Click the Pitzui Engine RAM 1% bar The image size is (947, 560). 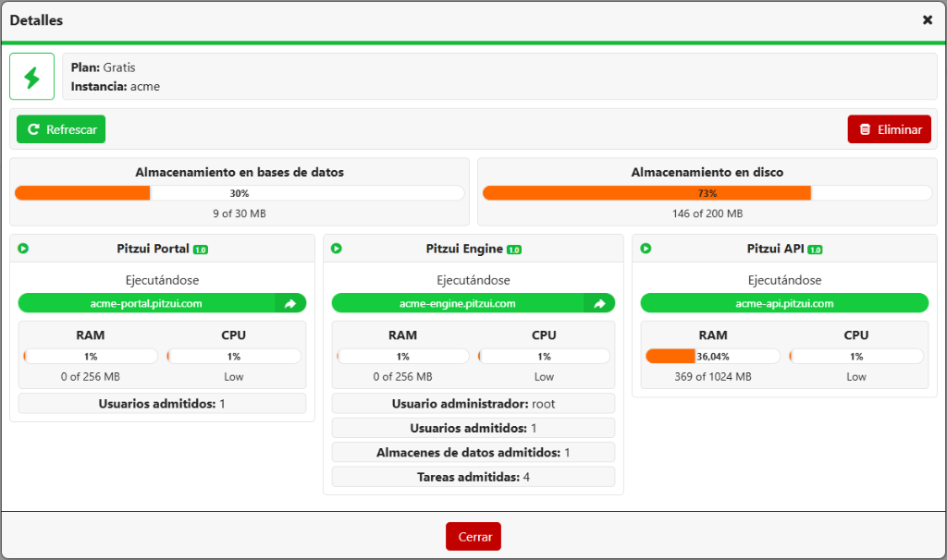coord(403,357)
